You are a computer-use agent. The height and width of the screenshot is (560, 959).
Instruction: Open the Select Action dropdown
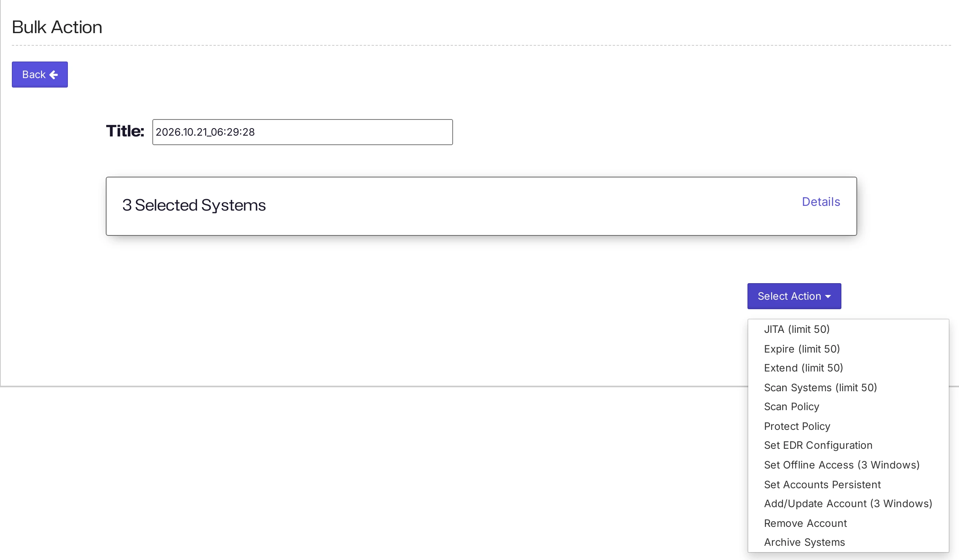tap(794, 296)
